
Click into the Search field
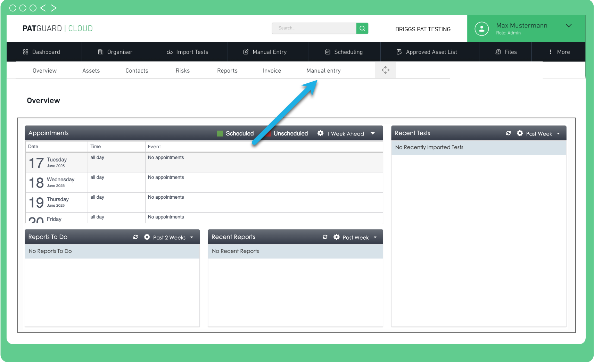click(314, 28)
